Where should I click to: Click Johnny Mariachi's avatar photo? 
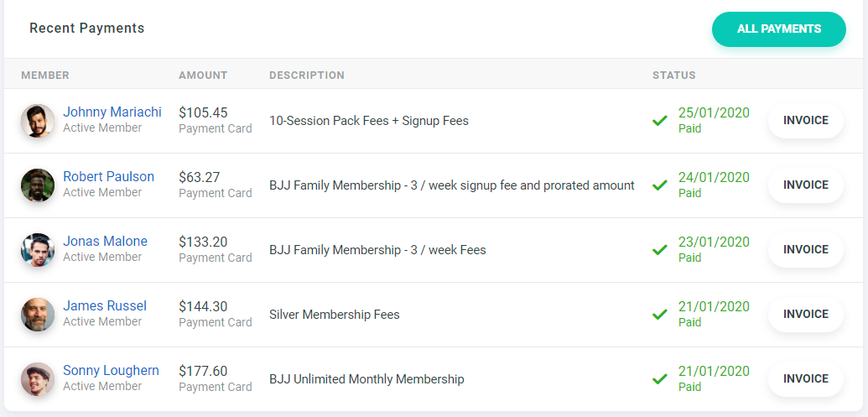[38, 121]
